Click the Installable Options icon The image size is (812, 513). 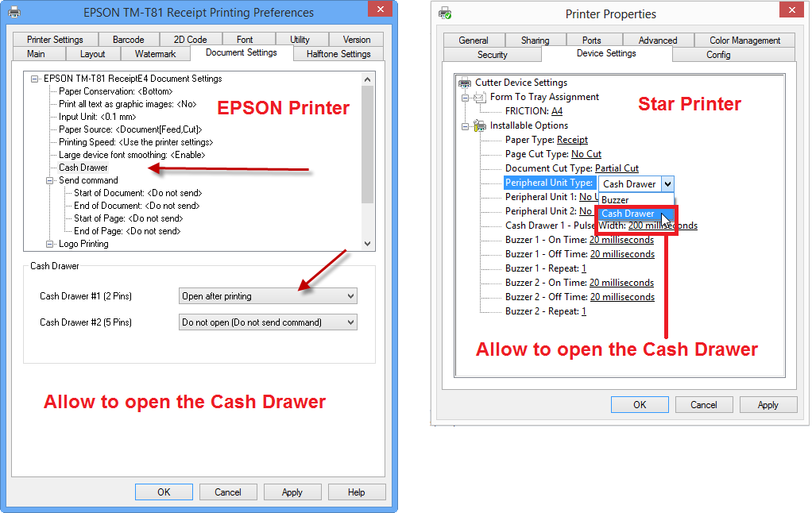[x=480, y=125]
